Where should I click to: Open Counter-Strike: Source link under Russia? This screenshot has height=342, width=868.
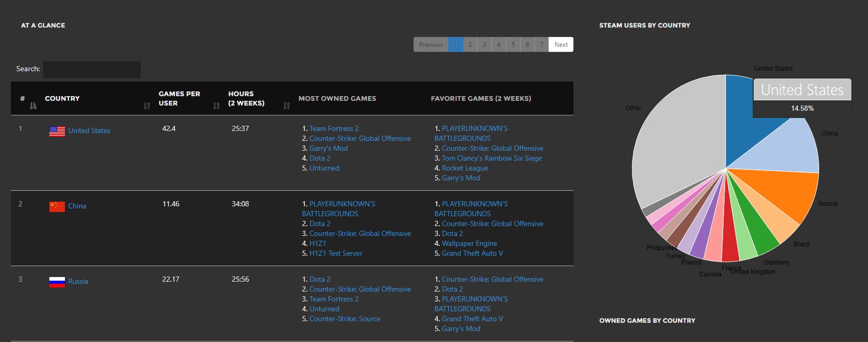pyautogui.click(x=344, y=319)
